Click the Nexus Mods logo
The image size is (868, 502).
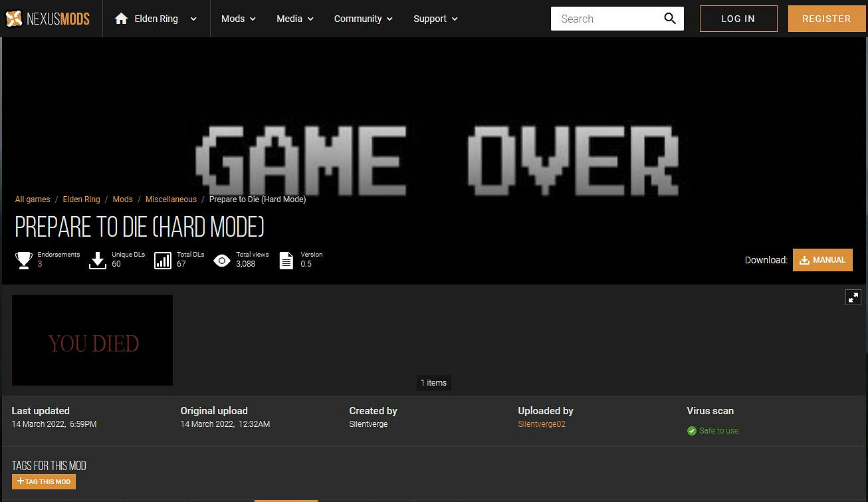[x=47, y=19]
